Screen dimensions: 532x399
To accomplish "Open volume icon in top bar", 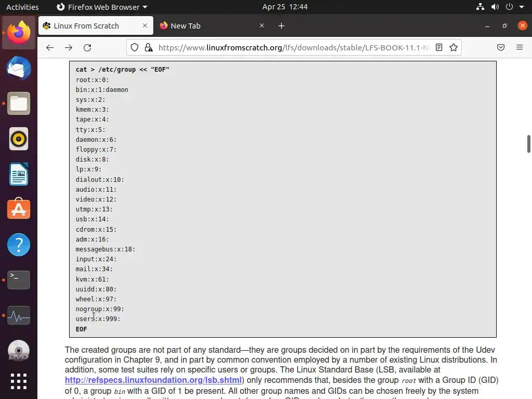I will pos(495,7).
